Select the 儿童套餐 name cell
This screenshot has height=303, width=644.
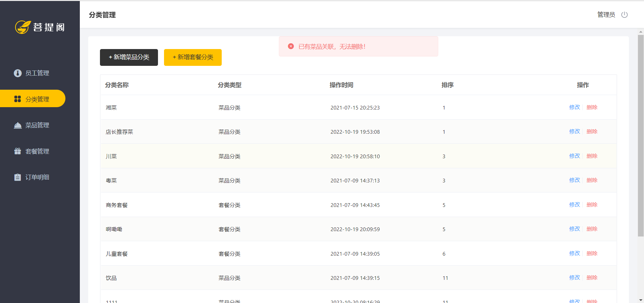[117, 254]
